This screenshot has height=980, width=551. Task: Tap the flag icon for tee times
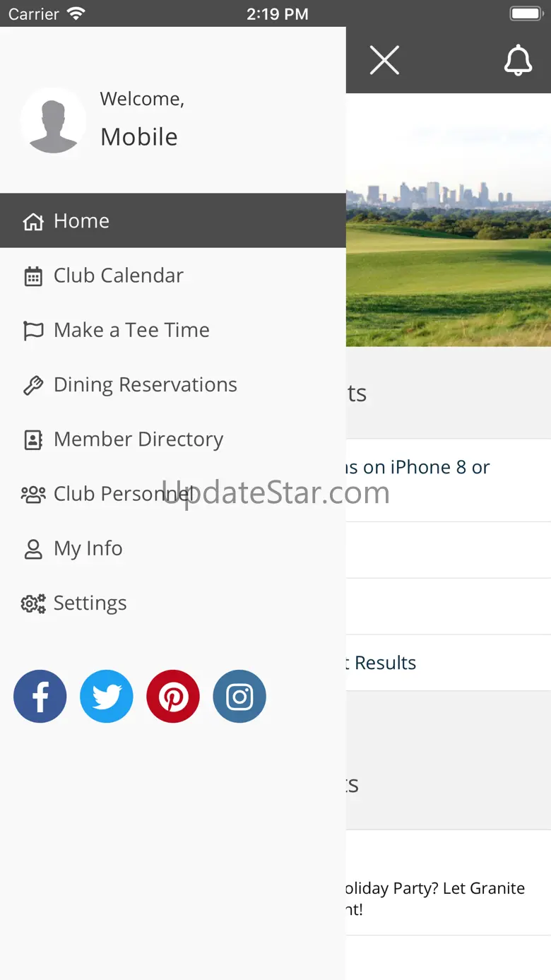pyautogui.click(x=33, y=331)
